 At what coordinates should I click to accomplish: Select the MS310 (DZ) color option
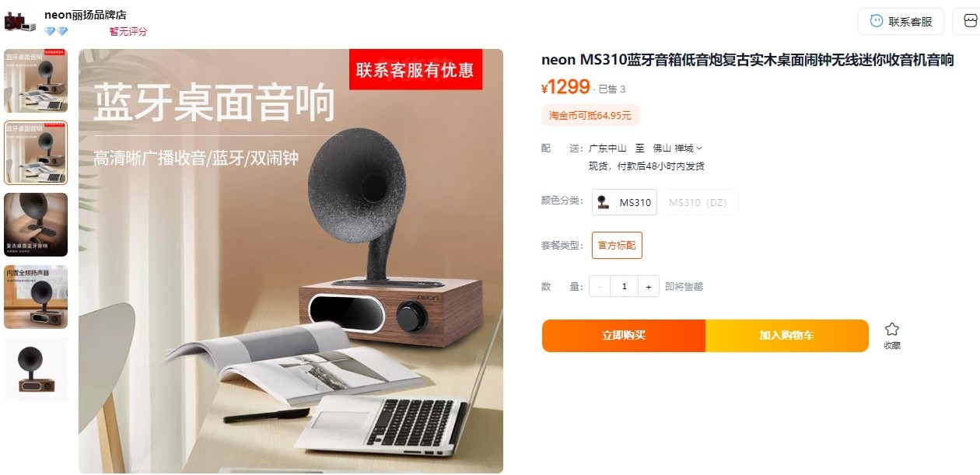(700, 202)
